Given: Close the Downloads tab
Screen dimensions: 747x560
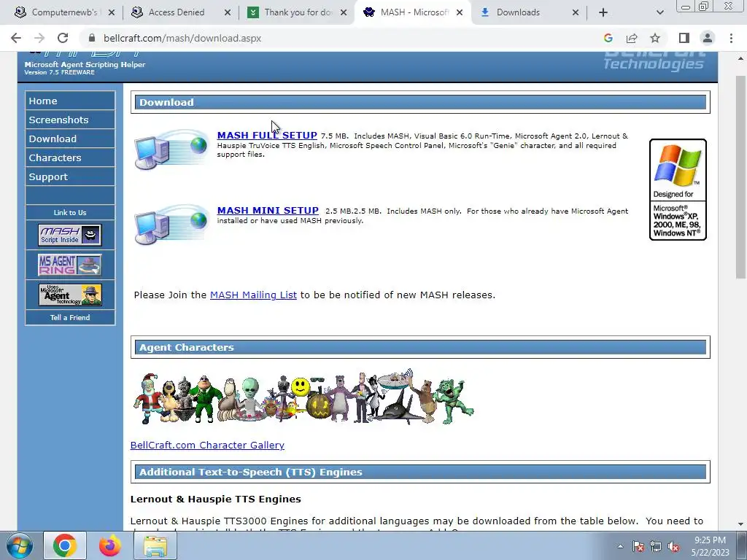Looking at the screenshot, I should pyautogui.click(x=576, y=12).
